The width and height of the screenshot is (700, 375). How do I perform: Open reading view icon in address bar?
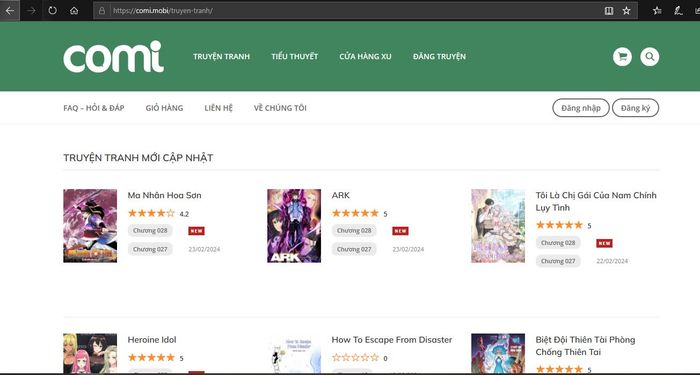tap(609, 11)
